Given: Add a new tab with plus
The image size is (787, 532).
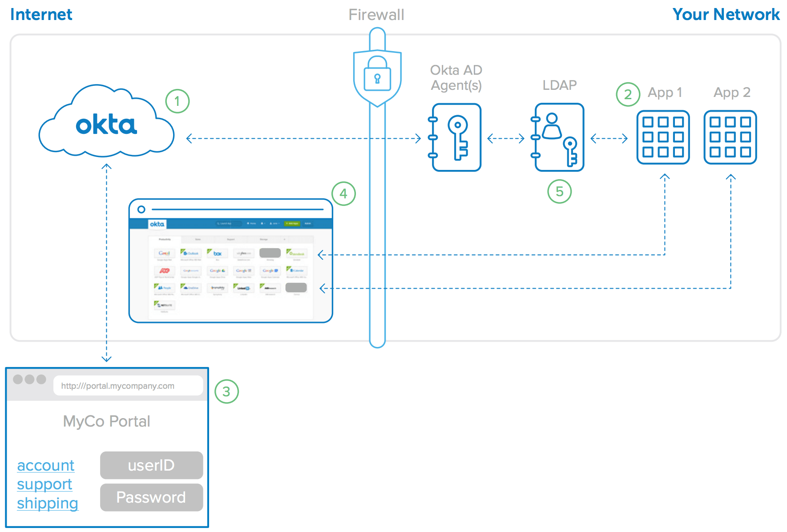Looking at the screenshot, I should click(x=284, y=239).
